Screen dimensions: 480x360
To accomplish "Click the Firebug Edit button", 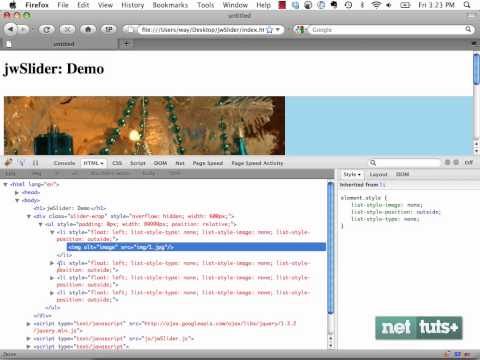I will point(10,174).
